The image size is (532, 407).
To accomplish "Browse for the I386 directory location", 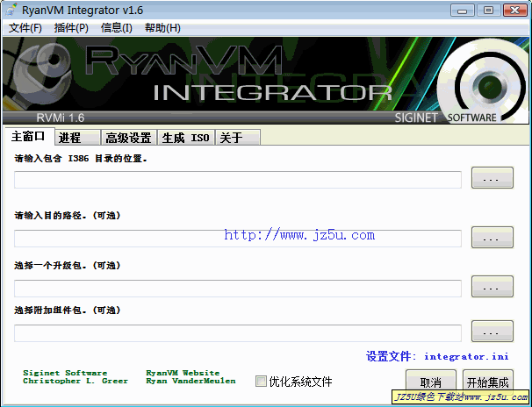I will pyautogui.click(x=492, y=177).
